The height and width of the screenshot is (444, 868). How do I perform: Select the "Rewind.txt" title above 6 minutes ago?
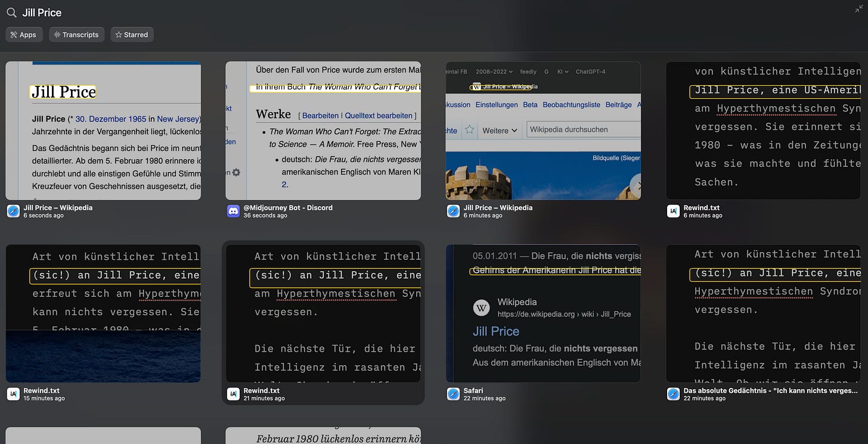(702, 207)
